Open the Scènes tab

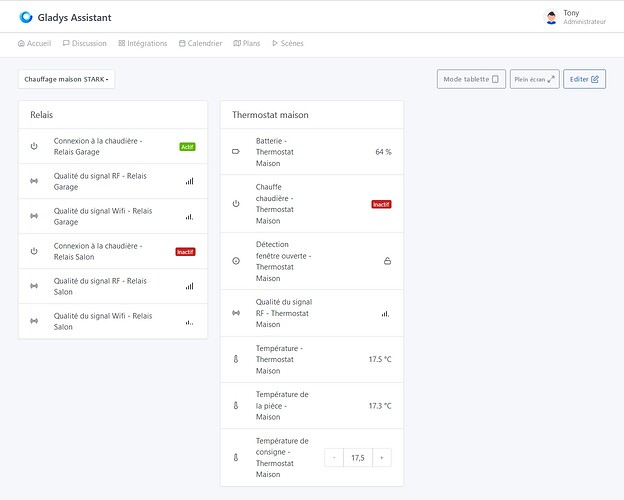click(x=288, y=43)
